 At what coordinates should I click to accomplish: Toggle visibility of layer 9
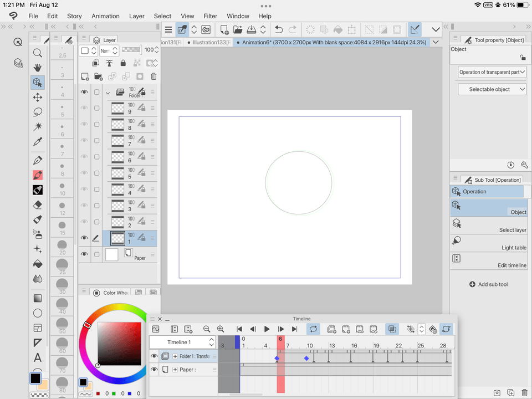(84, 108)
